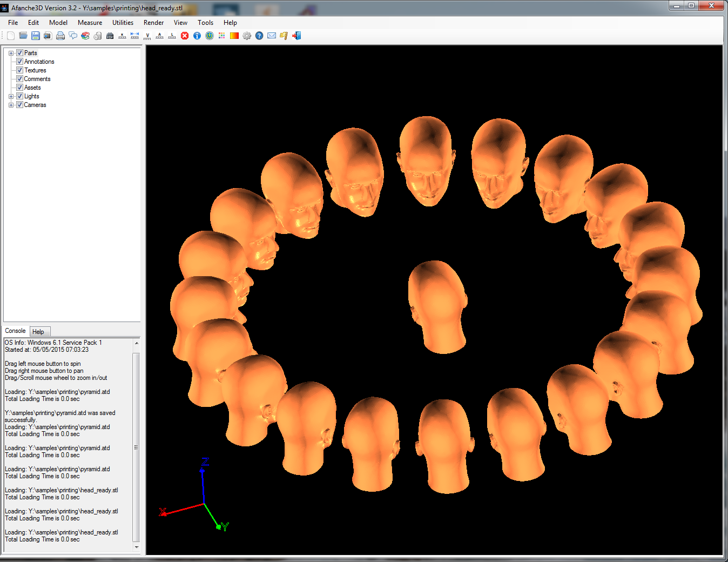Click the binoculars search icon

pos(110,36)
